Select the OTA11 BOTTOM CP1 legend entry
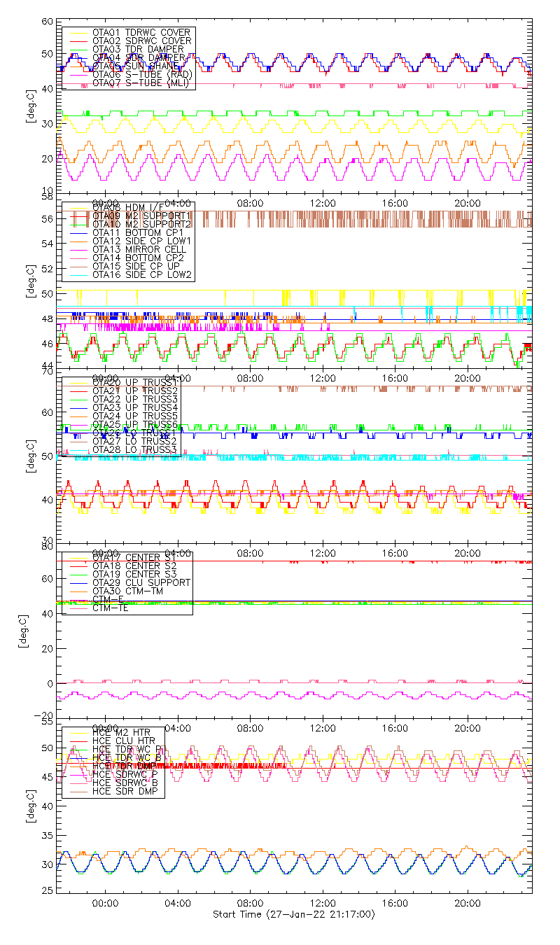Image resolution: width=560 pixels, height=945 pixels. 137,232
